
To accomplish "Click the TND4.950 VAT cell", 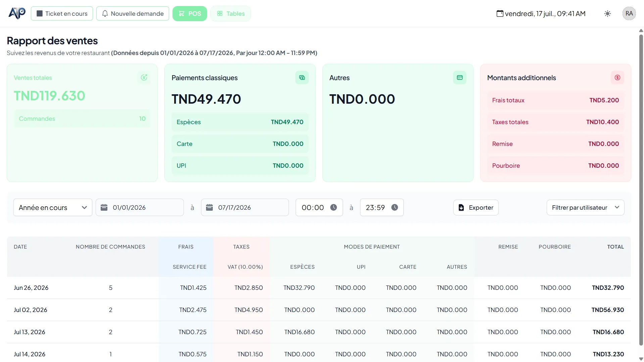I will [x=248, y=310].
